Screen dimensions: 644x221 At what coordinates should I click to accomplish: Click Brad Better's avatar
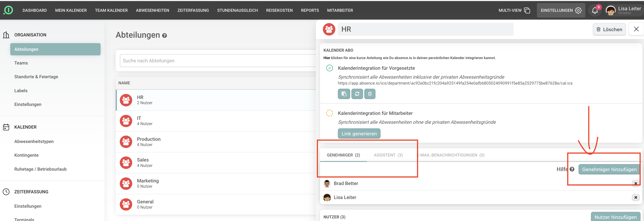(327, 183)
